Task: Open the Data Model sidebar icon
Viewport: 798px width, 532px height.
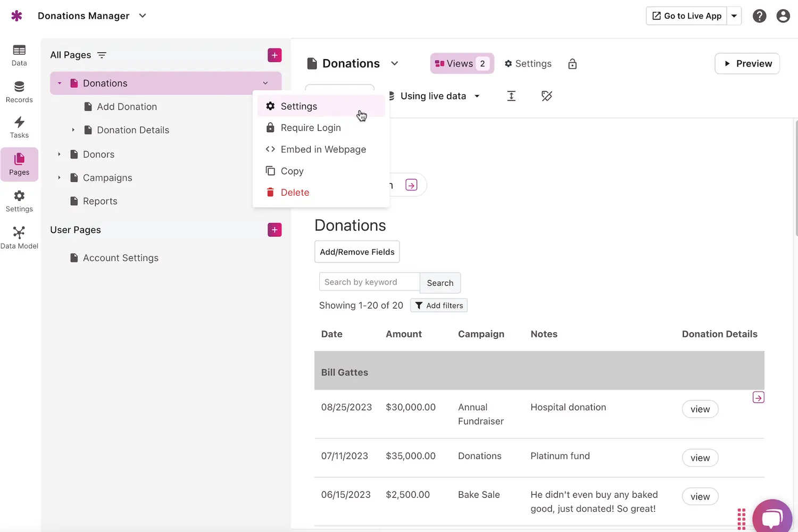Action: pyautogui.click(x=19, y=238)
